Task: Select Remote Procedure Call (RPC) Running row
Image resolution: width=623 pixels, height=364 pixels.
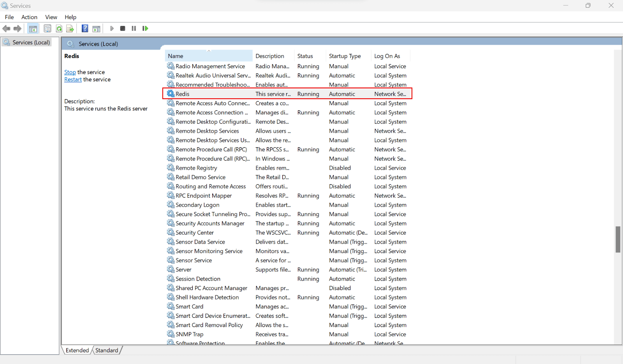Action: tap(288, 149)
